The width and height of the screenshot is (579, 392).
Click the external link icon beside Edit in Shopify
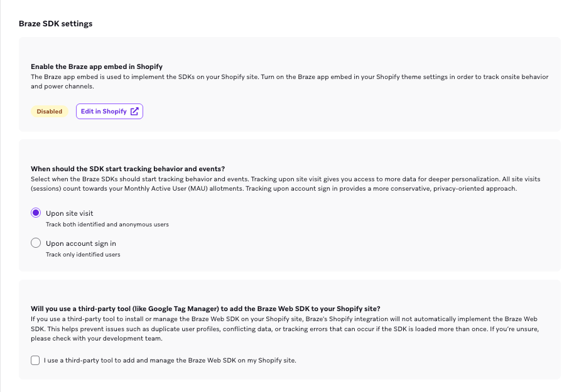pyautogui.click(x=134, y=111)
